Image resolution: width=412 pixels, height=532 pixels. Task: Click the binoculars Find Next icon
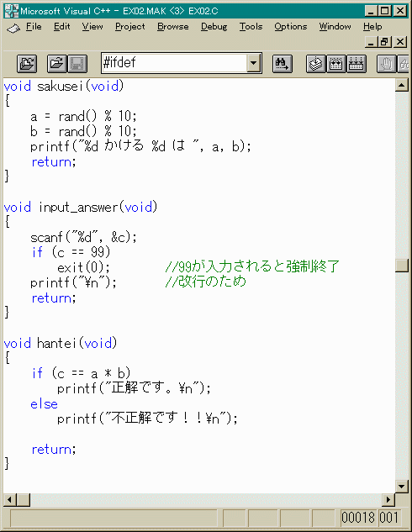coord(283,63)
